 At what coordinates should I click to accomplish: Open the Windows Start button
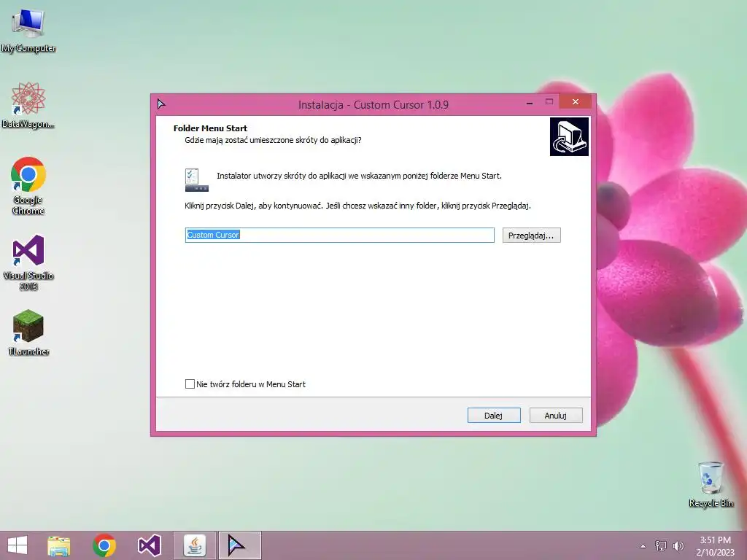[x=18, y=545]
